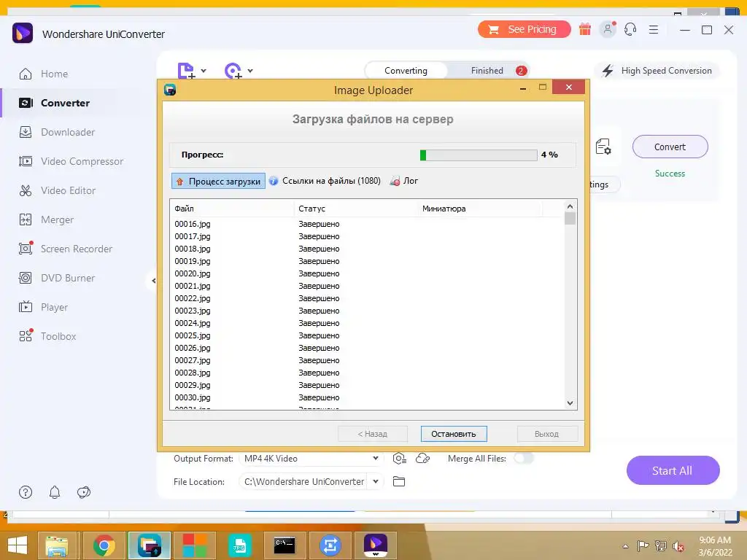Click the file list scroll down arrow
The height and width of the screenshot is (560, 747).
pyautogui.click(x=570, y=402)
